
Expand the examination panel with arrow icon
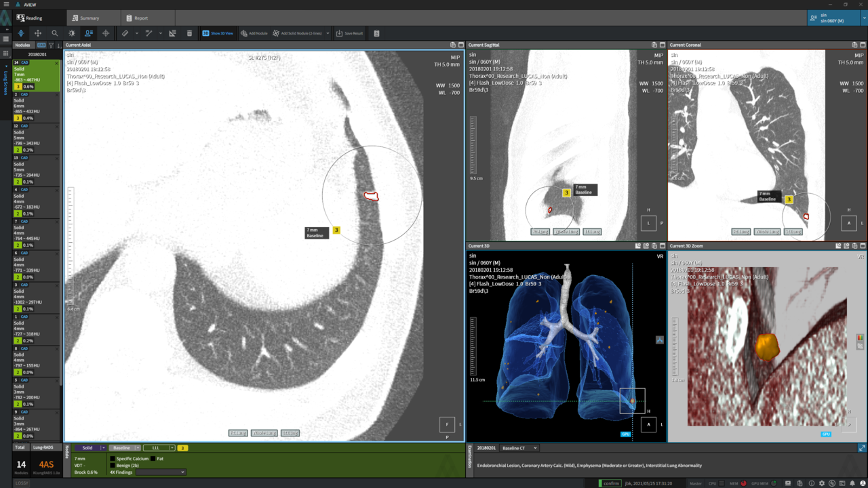[x=862, y=448]
